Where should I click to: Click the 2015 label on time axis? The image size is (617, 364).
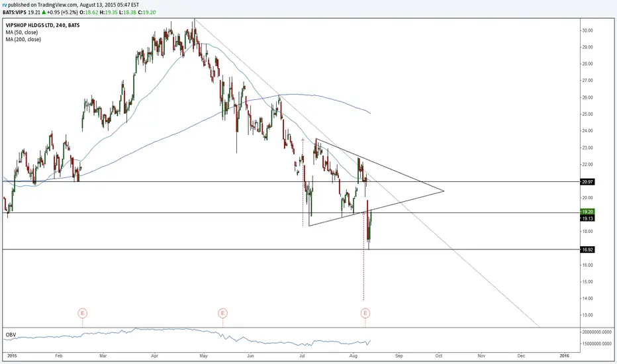(x=12, y=356)
